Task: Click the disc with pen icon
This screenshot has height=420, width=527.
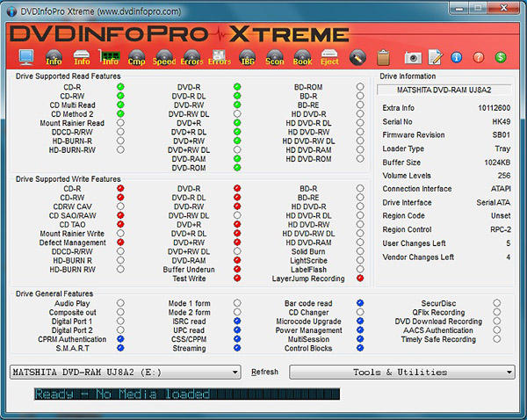Action: point(357,57)
